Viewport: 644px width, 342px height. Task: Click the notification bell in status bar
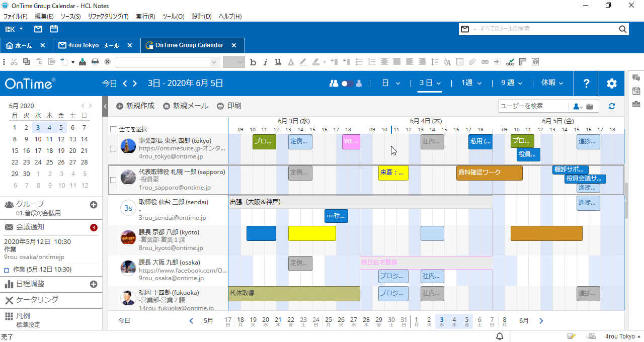pos(500,336)
